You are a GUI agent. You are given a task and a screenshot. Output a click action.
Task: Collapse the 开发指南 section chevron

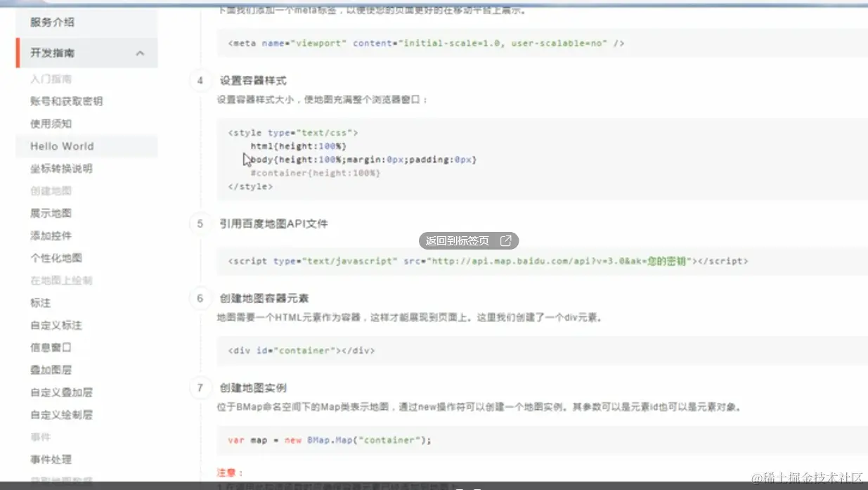click(x=140, y=53)
